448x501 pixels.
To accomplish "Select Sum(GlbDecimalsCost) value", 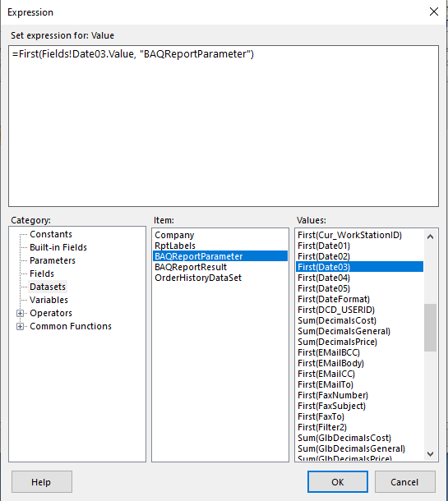I will click(359, 438).
